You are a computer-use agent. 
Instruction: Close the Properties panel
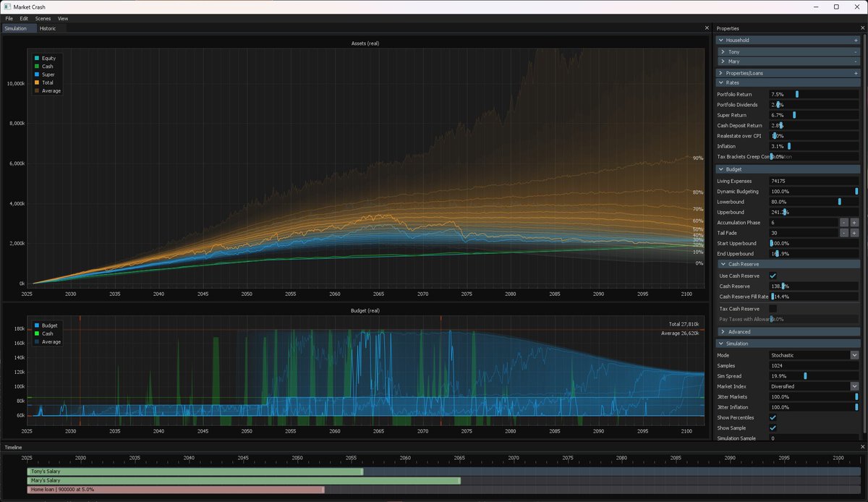point(861,28)
